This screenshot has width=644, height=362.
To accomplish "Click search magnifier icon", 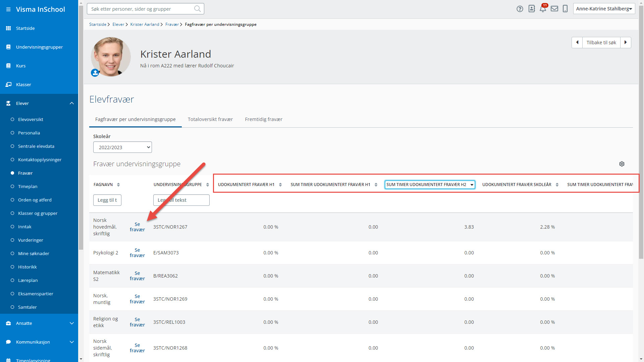I will [198, 9].
